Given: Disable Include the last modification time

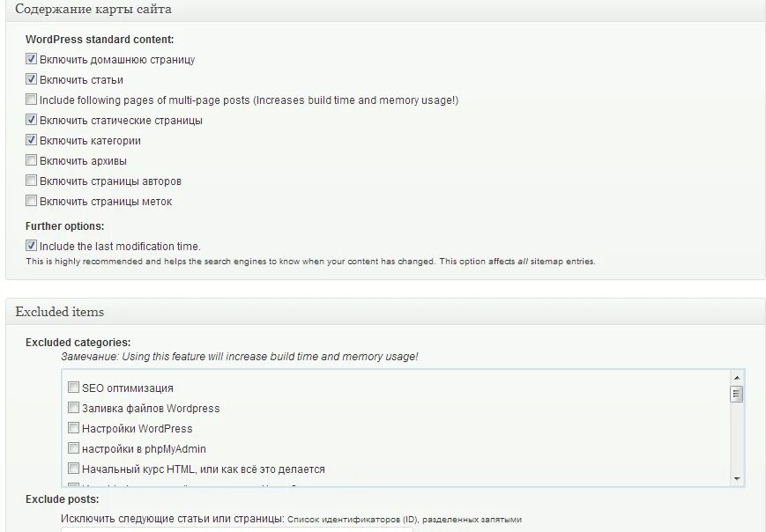Looking at the screenshot, I should point(32,247).
